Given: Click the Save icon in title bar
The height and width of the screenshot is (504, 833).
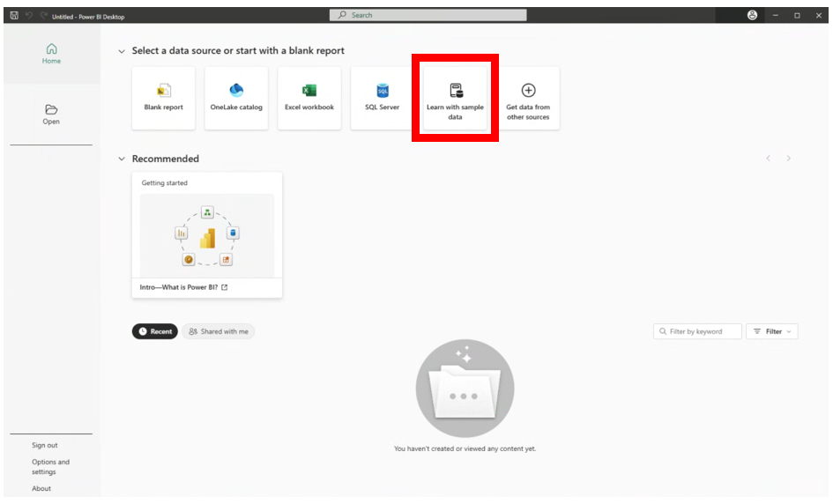Looking at the screenshot, I should point(14,15).
